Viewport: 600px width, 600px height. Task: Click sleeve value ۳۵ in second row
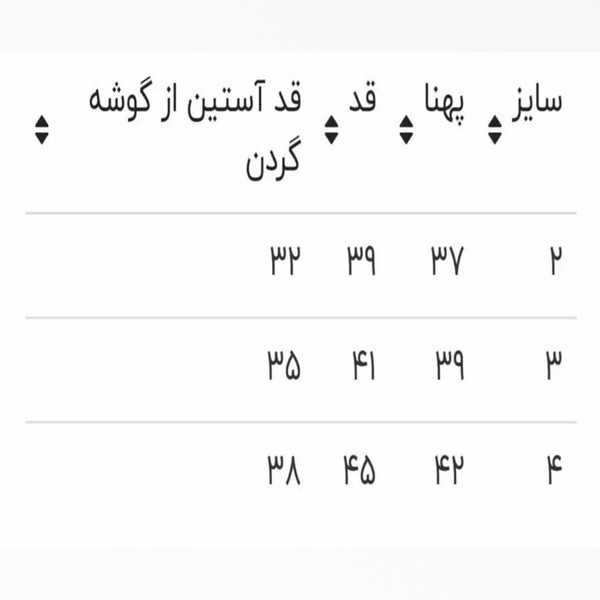click(284, 365)
